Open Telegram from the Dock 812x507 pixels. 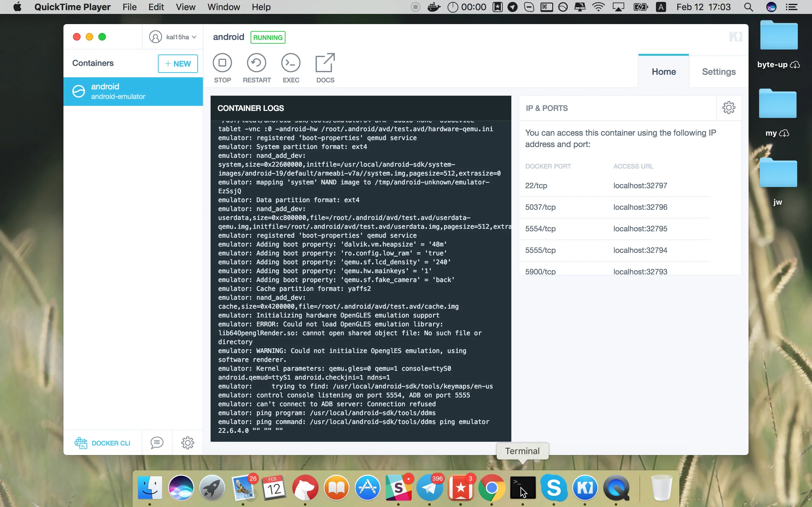(x=430, y=488)
